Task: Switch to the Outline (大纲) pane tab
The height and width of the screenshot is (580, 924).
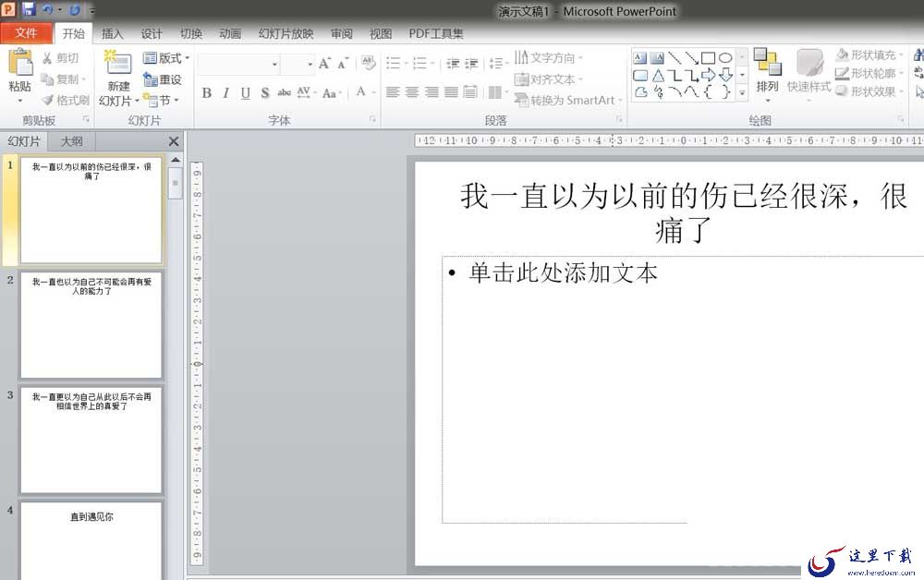Action: 71,141
